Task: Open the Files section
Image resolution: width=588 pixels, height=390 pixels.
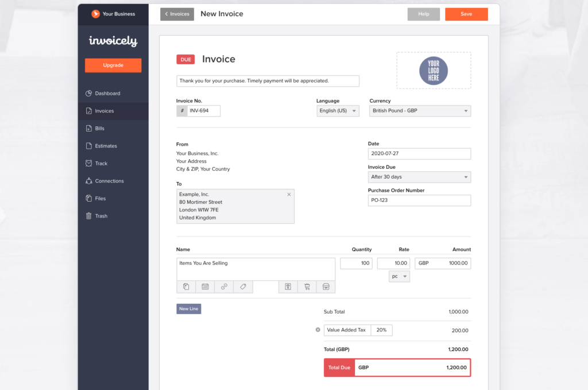Action: click(100, 198)
